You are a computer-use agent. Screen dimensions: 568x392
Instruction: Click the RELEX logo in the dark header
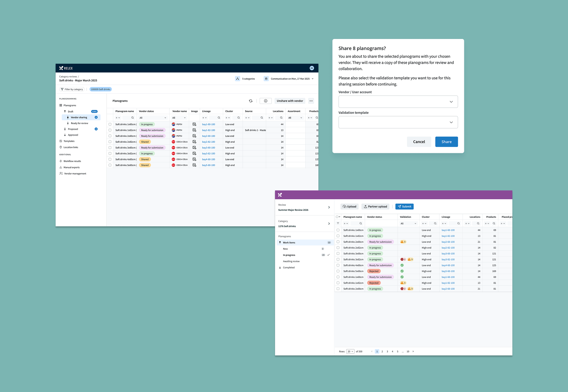(66, 68)
